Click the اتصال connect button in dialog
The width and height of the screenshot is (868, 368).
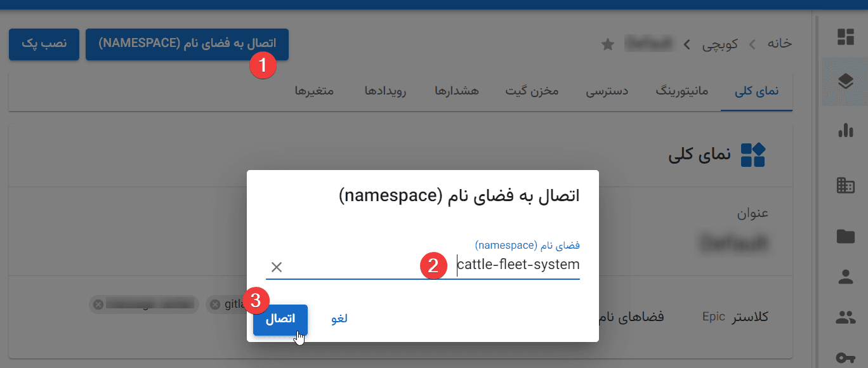[280, 319]
